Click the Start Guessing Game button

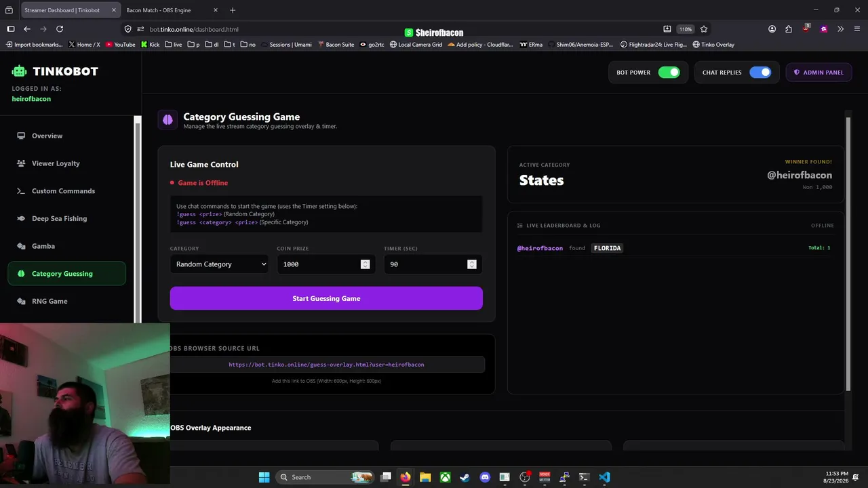coord(326,298)
